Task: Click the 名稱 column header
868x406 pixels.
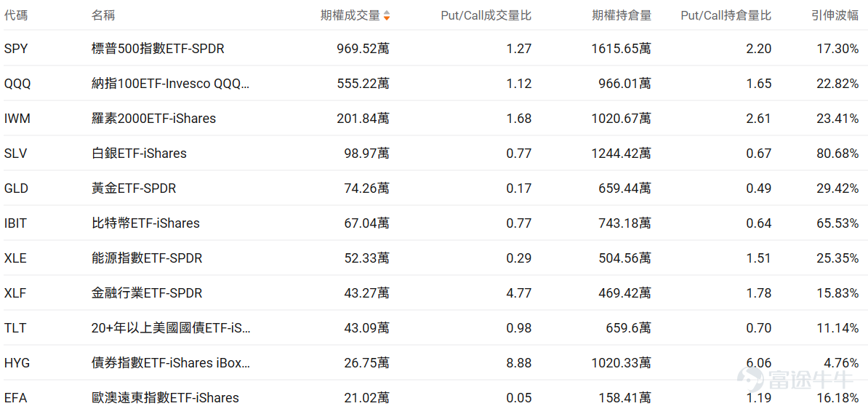Action: coord(103,15)
